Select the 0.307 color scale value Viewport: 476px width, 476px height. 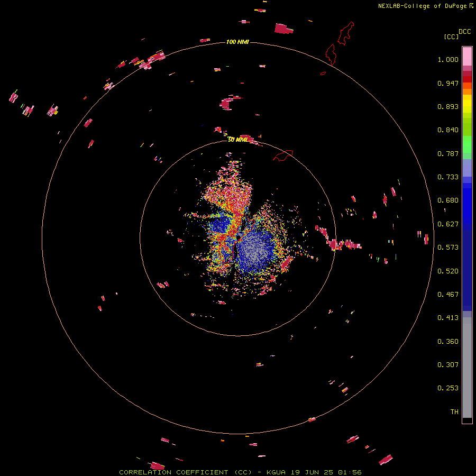(448, 365)
